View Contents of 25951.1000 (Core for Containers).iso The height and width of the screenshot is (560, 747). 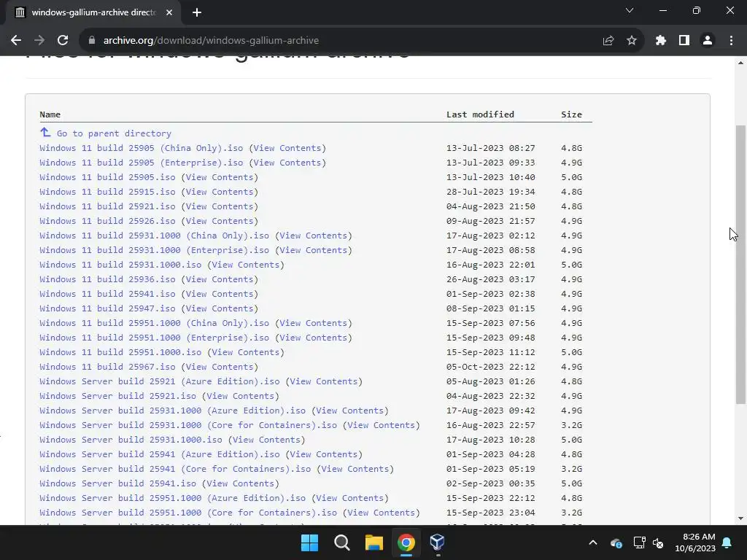coord(381,513)
